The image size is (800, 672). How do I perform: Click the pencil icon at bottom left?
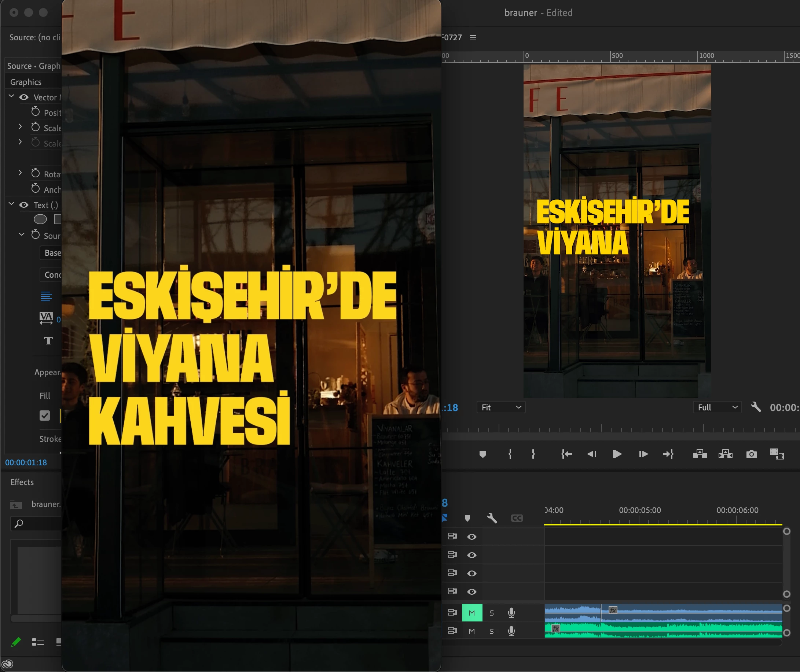(16, 642)
